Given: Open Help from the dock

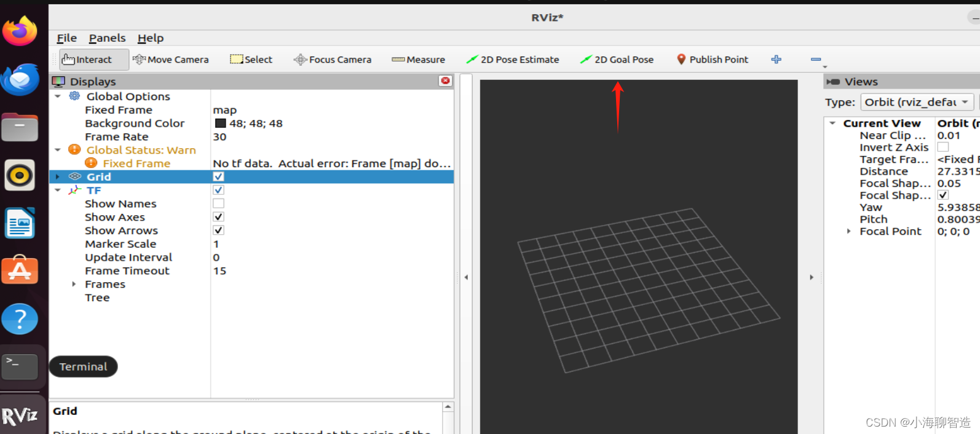Looking at the screenshot, I should 20,319.
